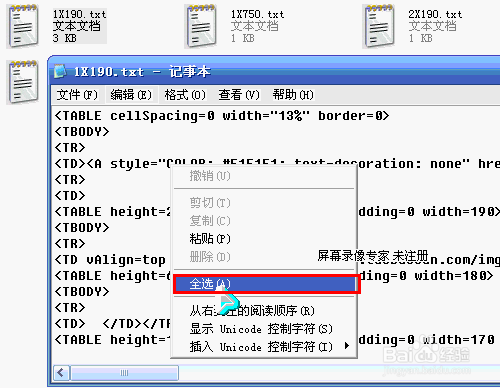Toggle 显示 Unicode 控制字符(S) option
Image resolution: width=500 pixels, height=388 pixels.
click(264, 329)
